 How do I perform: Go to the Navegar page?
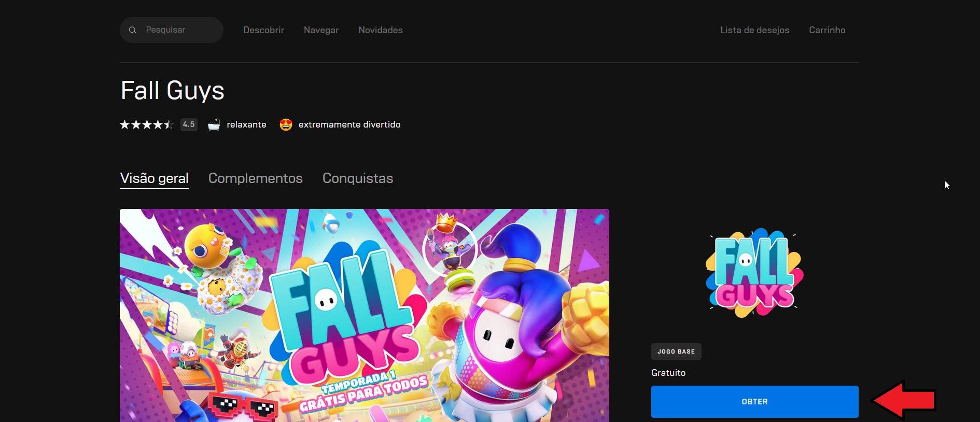321,30
